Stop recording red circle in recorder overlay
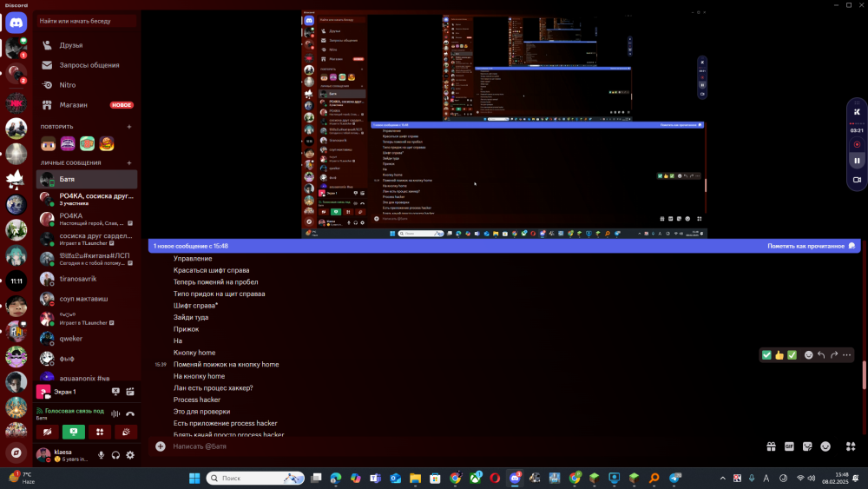The image size is (868, 489). 857,144
